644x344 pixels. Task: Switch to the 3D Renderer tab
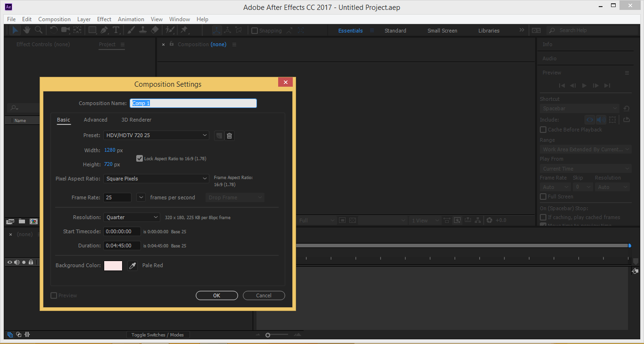[136, 120]
